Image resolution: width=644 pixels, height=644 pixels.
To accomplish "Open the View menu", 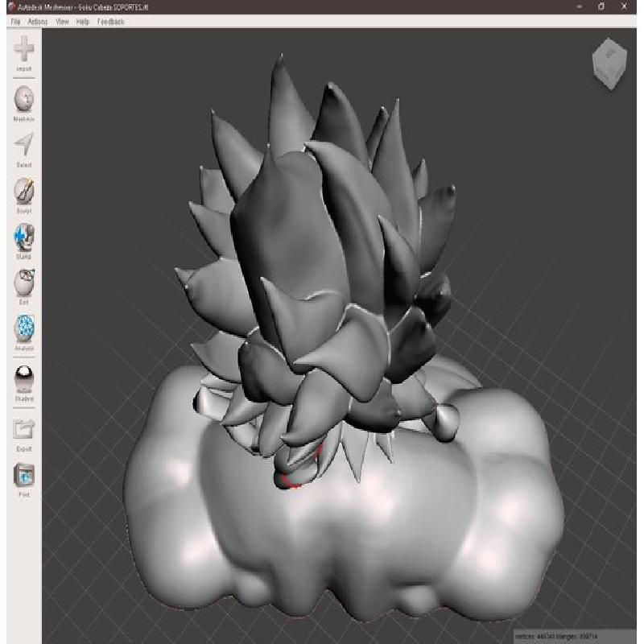I will coord(63,22).
